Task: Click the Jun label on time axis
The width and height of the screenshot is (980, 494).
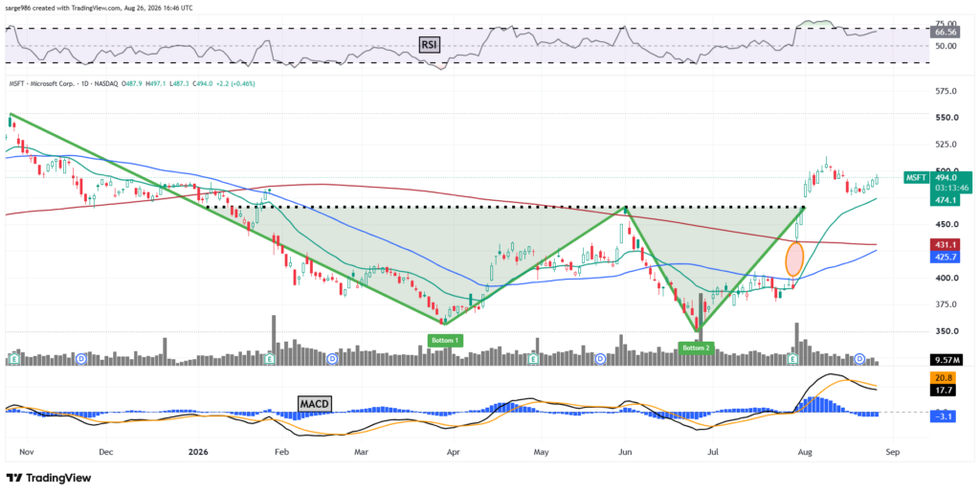Action: click(x=624, y=451)
